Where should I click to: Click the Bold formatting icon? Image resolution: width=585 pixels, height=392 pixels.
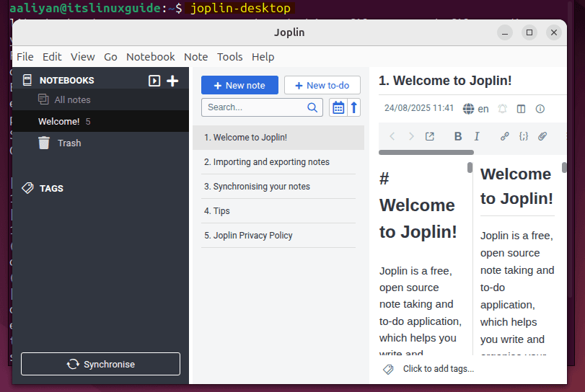tap(457, 136)
